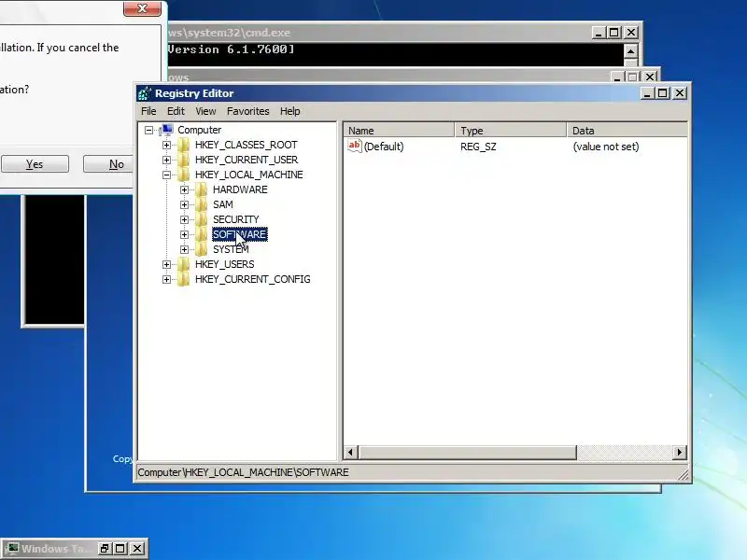Expand the HKEY_CLASSES_ROOT key
Screen dimensions: 747x560
click(x=167, y=145)
